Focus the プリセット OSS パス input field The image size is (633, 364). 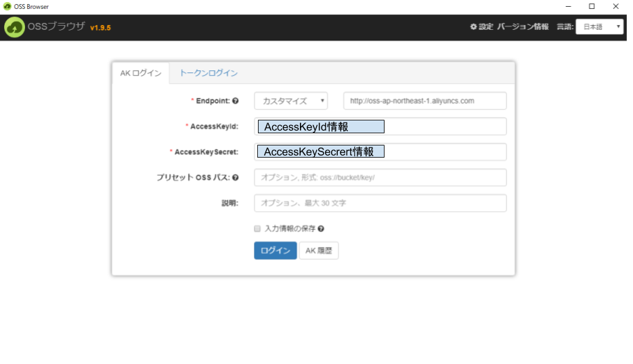click(380, 177)
